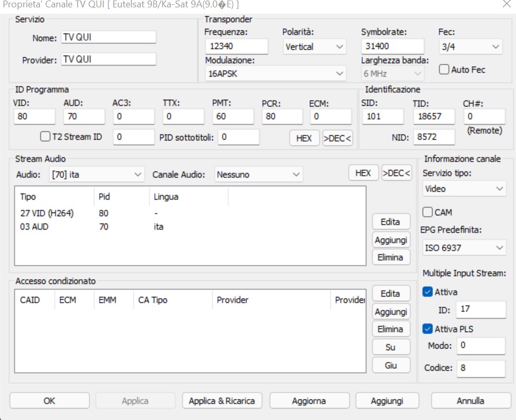Click the TTX field
The width and height of the screenshot is (516, 420).
click(183, 117)
